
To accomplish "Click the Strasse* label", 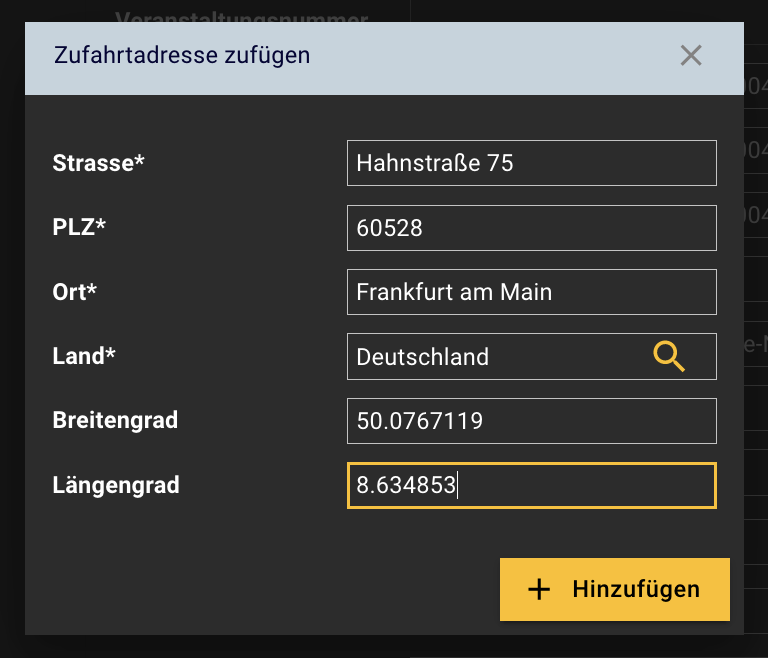I will (x=98, y=163).
